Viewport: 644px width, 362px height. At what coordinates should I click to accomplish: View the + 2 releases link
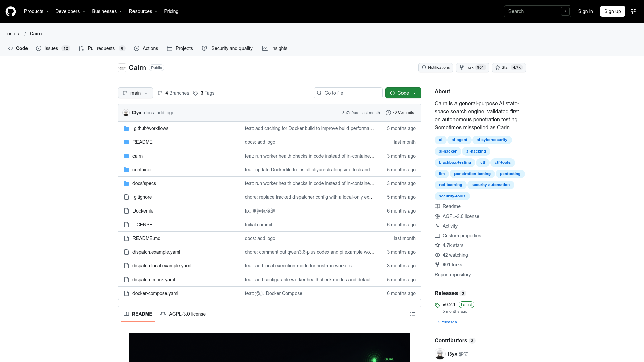click(446, 322)
